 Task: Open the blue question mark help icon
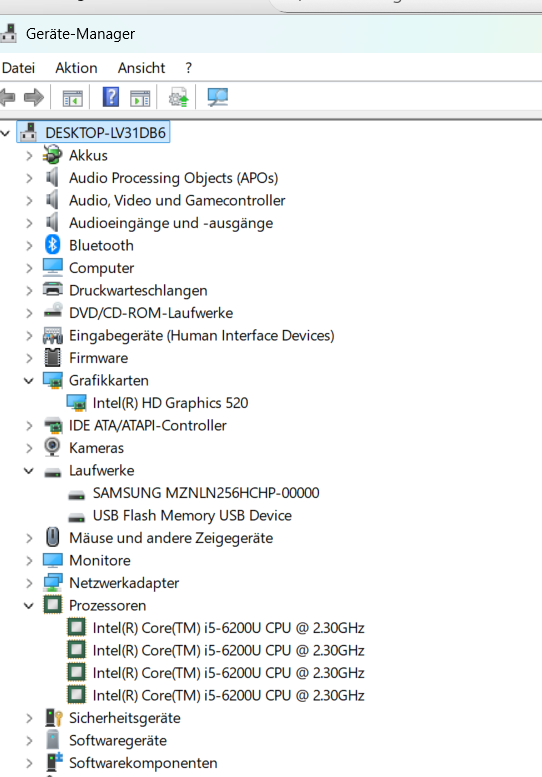pyautogui.click(x=110, y=97)
